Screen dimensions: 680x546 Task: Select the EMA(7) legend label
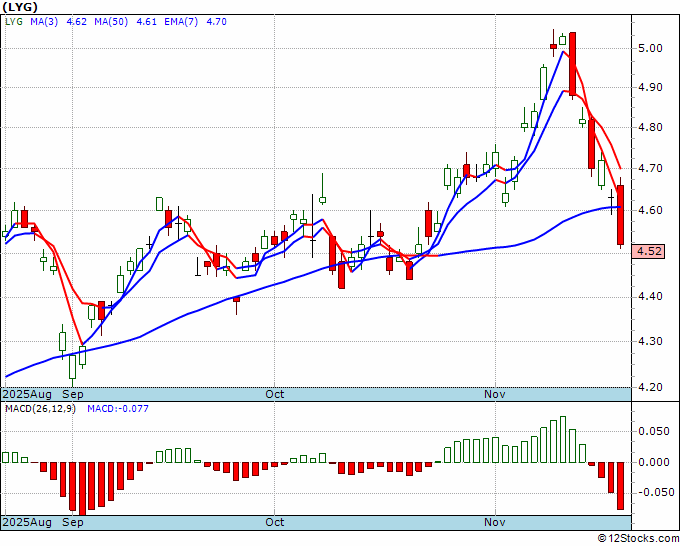tap(181, 22)
